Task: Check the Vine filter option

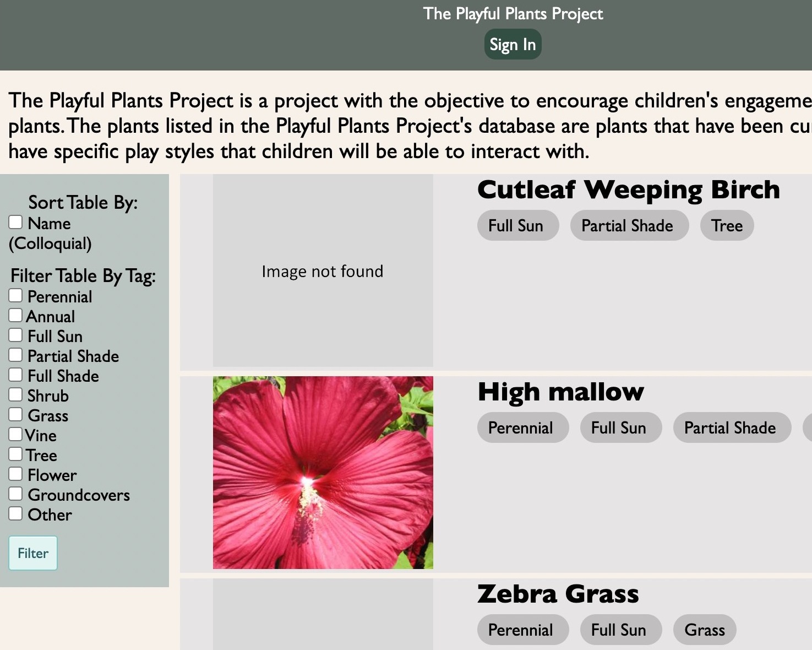Action: (x=15, y=434)
